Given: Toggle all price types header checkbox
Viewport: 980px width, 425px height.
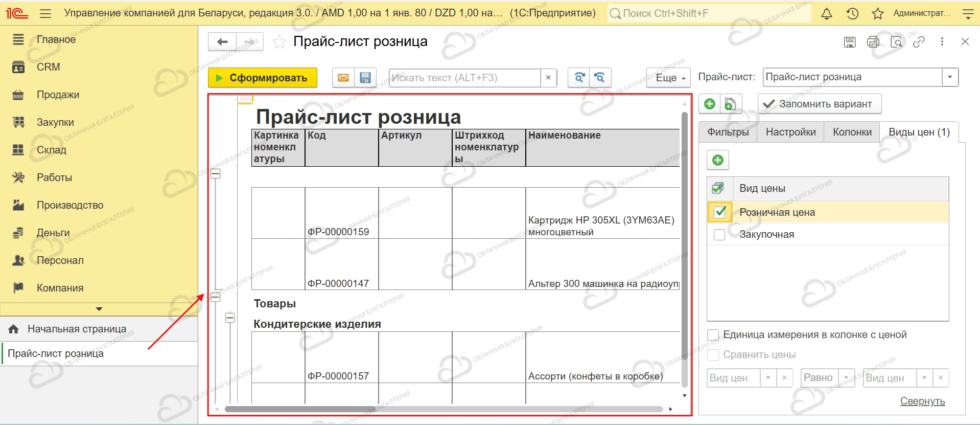Looking at the screenshot, I should pos(718,188).
